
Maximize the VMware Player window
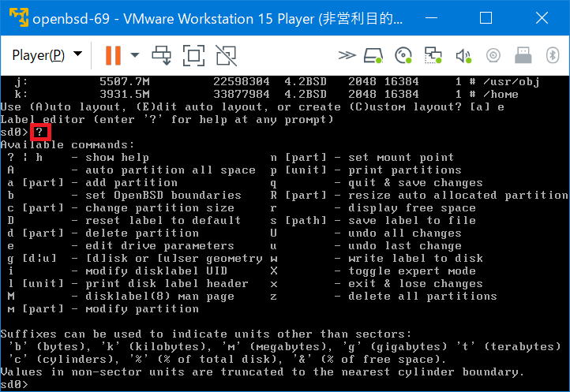(486, 17)
